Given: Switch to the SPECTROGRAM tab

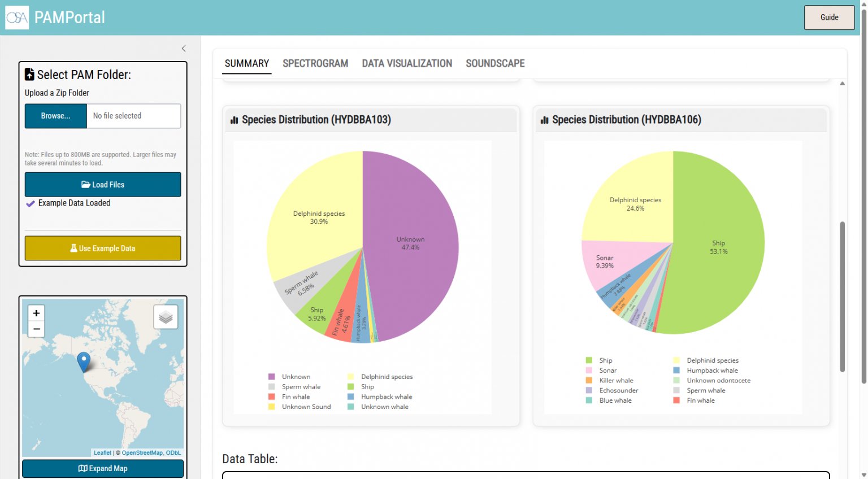Looking at the screenshot, I should [x=315, y=63].
